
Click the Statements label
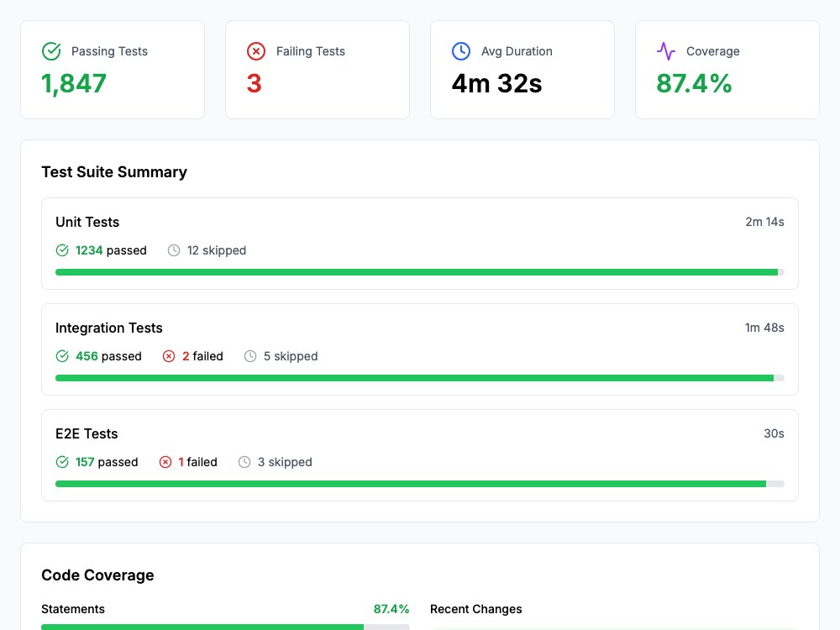point(73,609)
